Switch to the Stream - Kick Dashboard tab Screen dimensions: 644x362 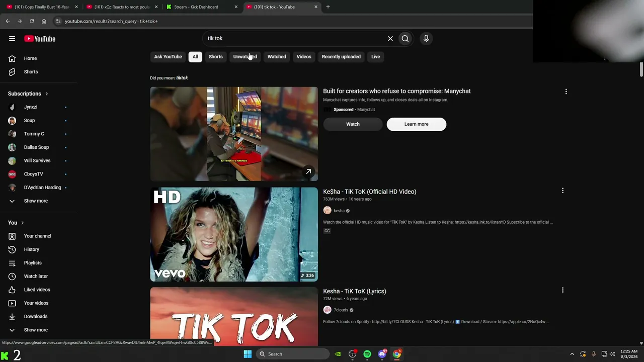(x=201, y=7)
